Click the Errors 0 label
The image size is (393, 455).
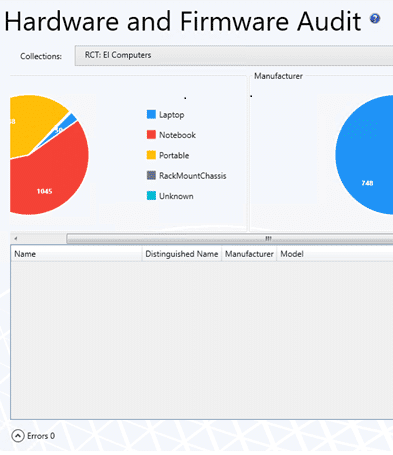tap(41, 436)
